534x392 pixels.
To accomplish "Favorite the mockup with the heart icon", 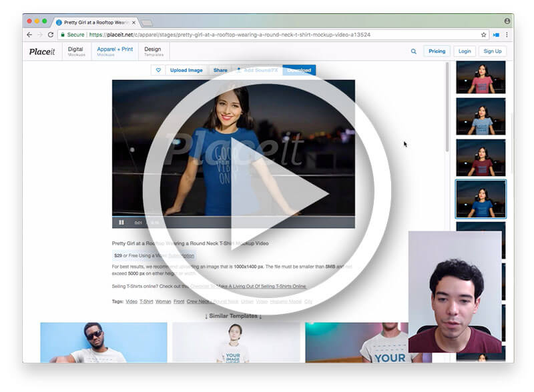I will (x=158, y=70).
